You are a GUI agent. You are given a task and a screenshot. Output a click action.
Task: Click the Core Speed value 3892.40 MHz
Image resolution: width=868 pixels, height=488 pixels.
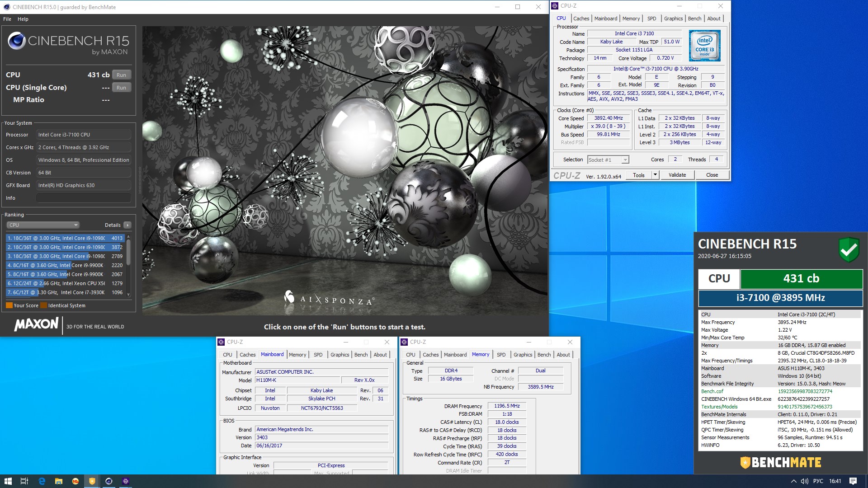tap(609, 118)
